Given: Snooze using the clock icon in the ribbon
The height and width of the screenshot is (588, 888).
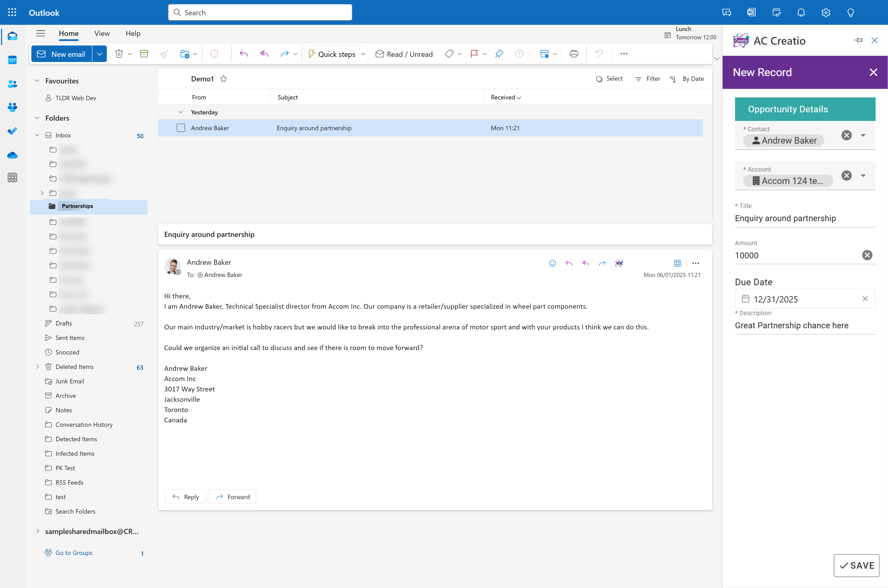Looking at the screenshot, I should click(x=519, y=54).
